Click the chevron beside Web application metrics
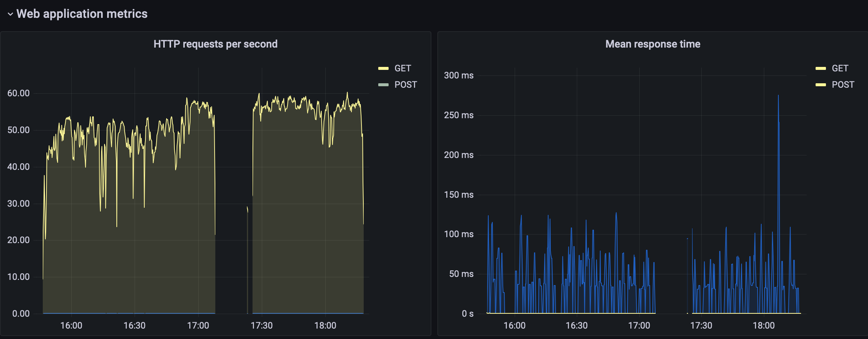 (11, 14)
